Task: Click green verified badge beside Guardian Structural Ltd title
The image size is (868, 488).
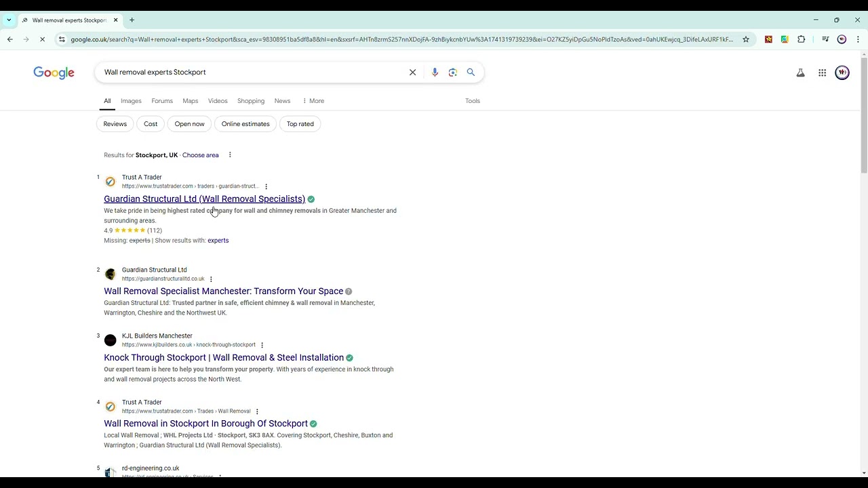Action: (x=311, y=199)
